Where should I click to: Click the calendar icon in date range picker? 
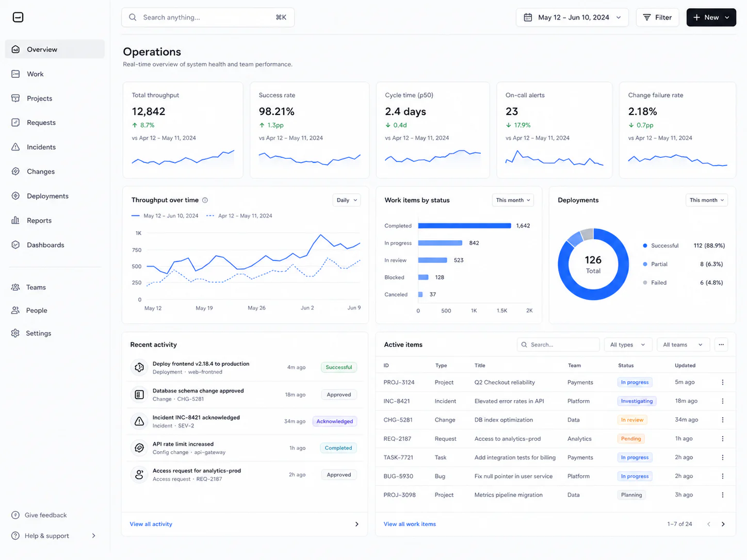pos(528,18)
